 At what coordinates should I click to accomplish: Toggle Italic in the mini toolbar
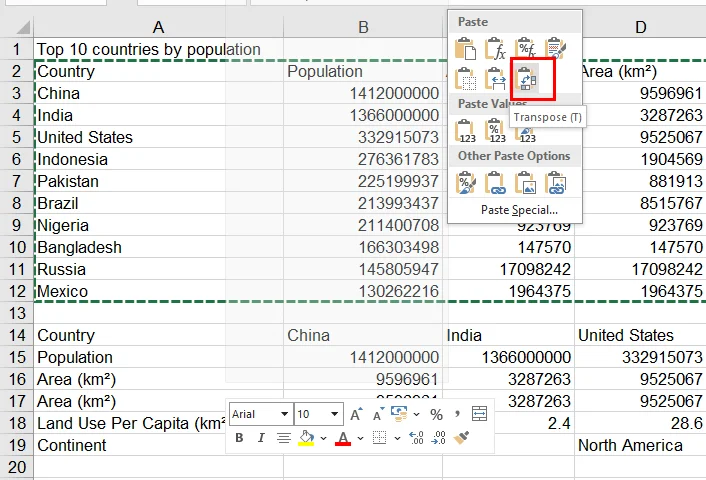tap(261, 438)
